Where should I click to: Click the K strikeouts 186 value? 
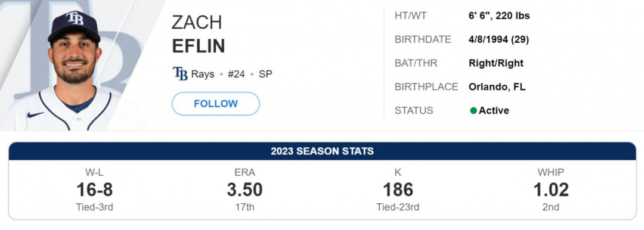pos(398,189)
